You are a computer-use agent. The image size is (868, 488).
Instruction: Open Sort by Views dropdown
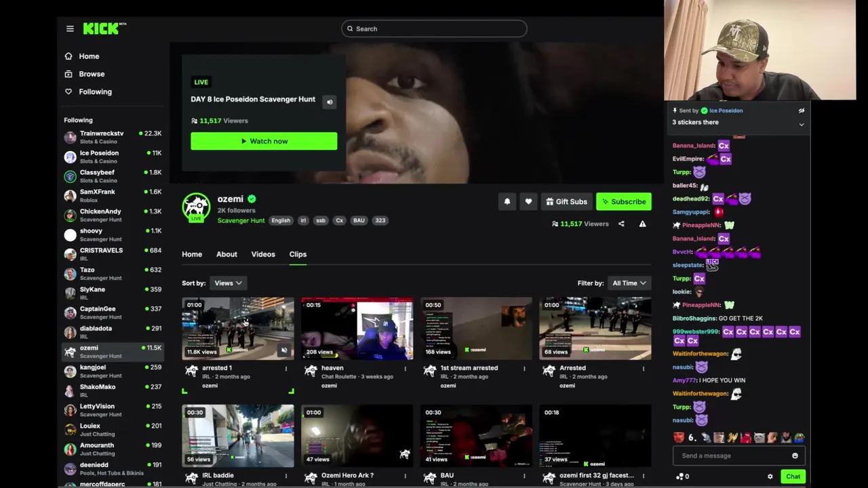click(228, 283)
